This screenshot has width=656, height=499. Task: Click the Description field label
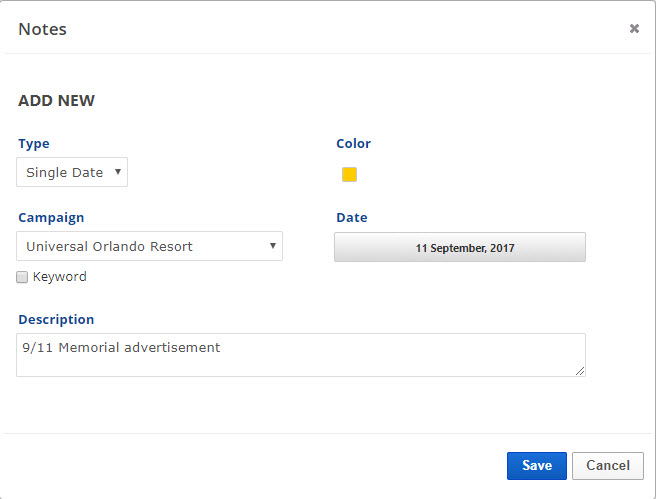pos(56,320)
